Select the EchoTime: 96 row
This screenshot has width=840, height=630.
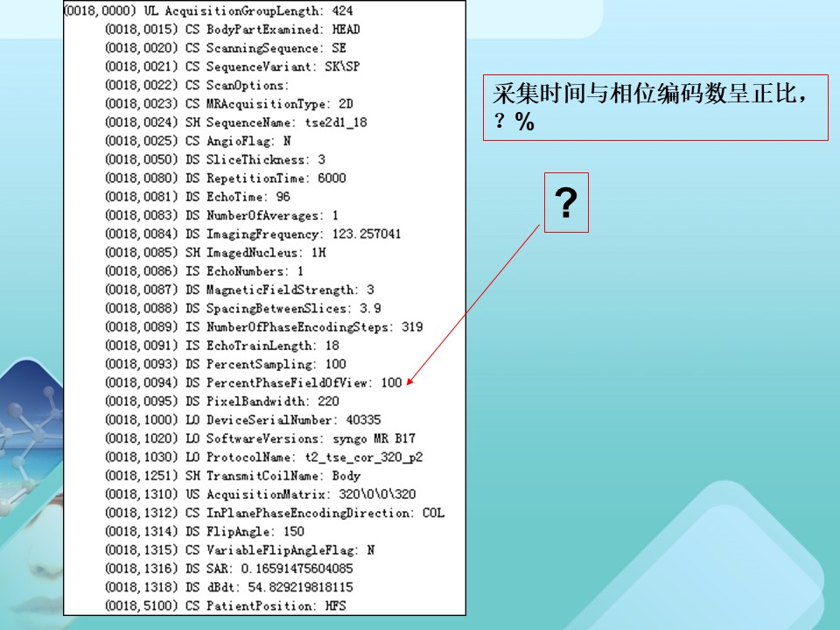tap(198, 197)
